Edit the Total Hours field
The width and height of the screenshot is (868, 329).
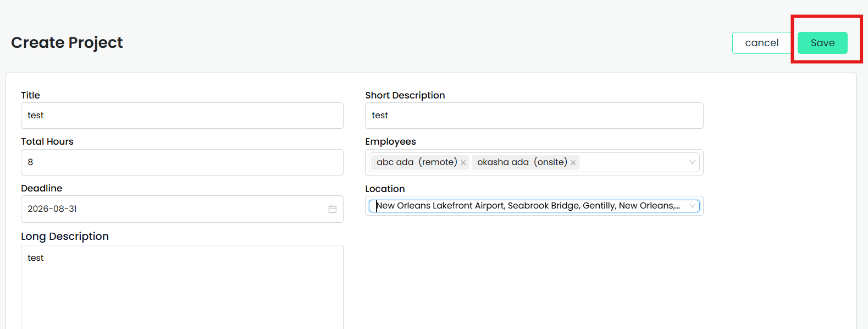tap(182, 162)
